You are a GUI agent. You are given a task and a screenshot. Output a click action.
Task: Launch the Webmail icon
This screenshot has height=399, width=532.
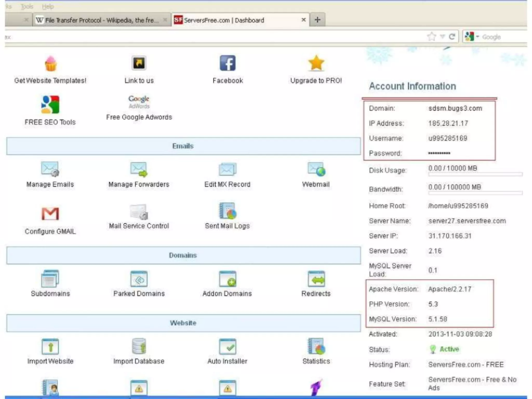[x=316, y=169]
